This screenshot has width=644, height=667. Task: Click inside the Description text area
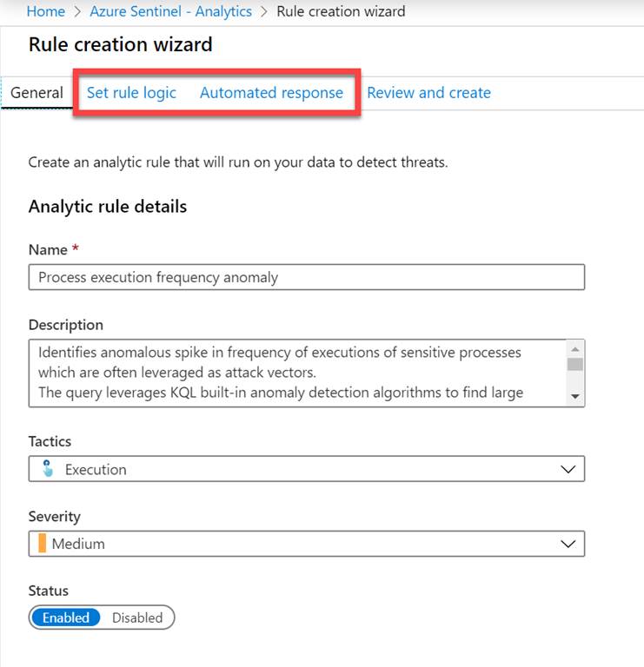click(x=295, y=373)
